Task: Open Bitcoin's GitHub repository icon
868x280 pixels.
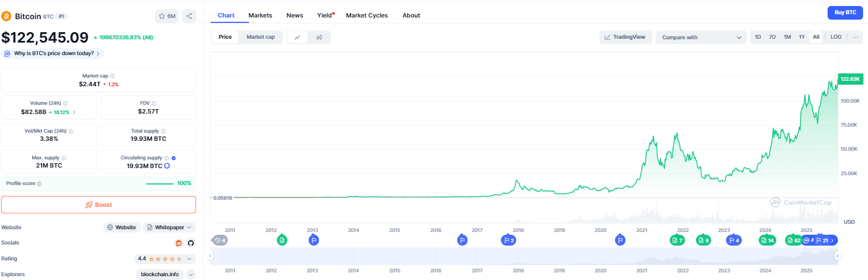Action: click(x=191, y=243)
